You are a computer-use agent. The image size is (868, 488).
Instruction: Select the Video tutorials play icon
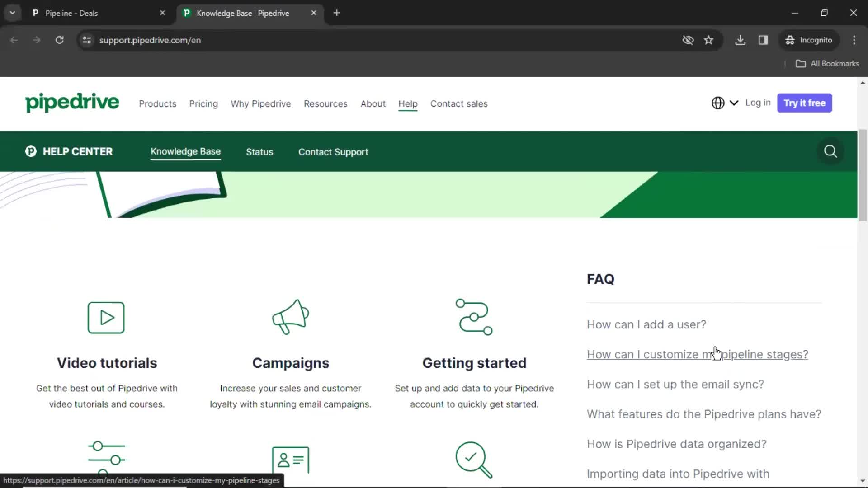(106, 316)
